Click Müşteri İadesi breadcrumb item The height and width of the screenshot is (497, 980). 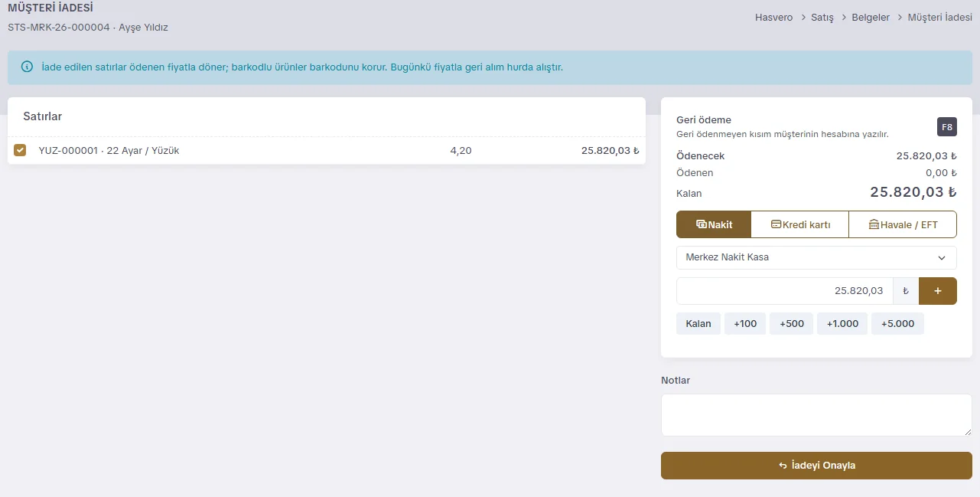click(x=940, y=17)
